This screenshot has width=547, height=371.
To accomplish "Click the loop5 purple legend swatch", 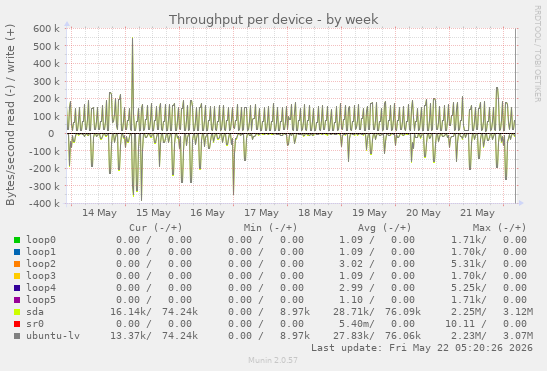I will tap(17, 300).
